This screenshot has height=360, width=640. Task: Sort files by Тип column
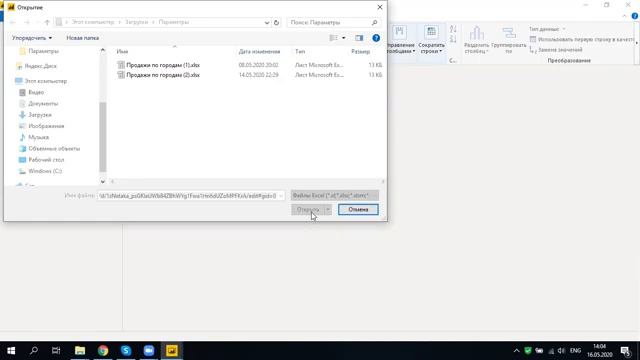click(300, 51)
